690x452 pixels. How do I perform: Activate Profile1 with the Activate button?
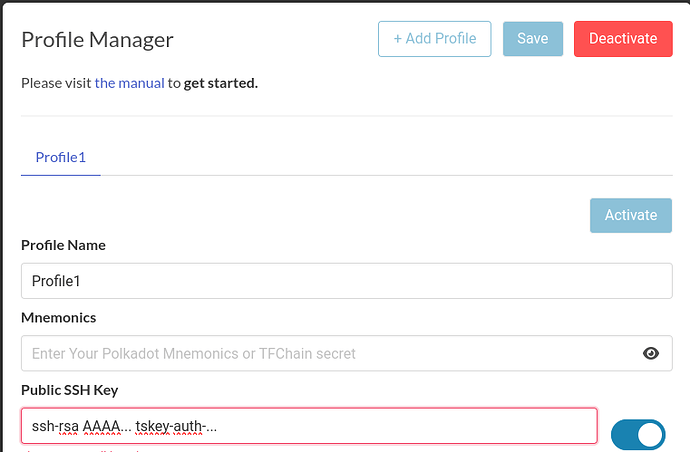[x=631, y=215]
